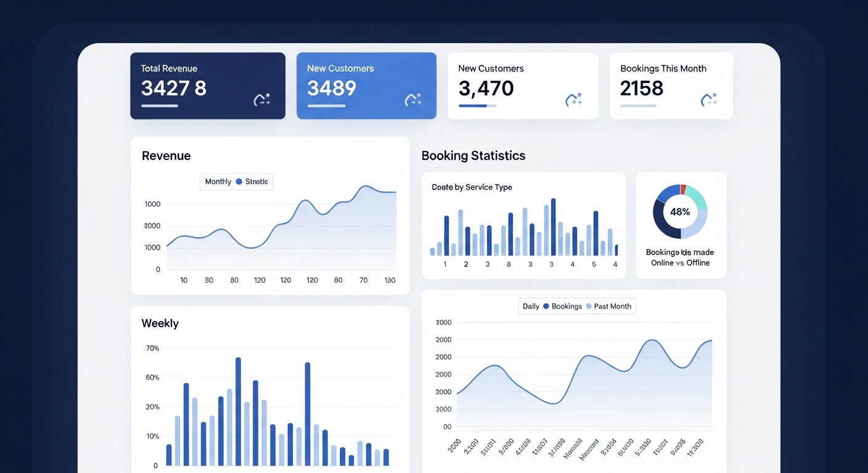Click the light blue Past Month legend dot

(x=588, y=306)
